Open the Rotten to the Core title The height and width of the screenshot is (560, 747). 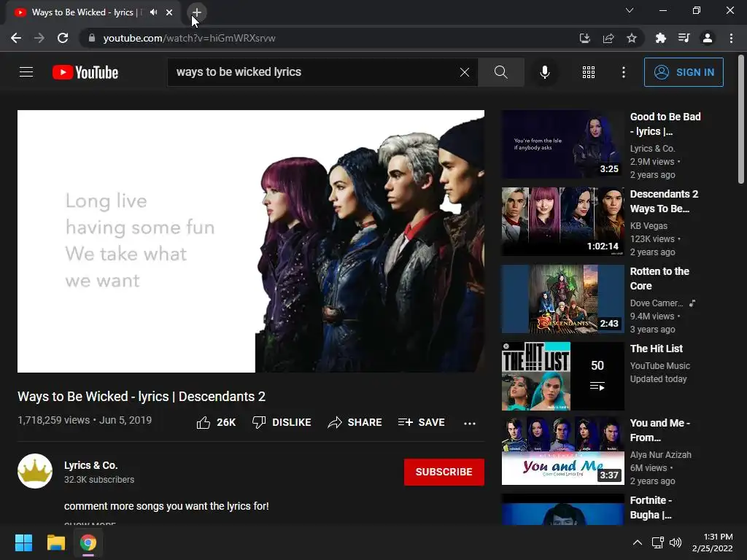point(659,278)
